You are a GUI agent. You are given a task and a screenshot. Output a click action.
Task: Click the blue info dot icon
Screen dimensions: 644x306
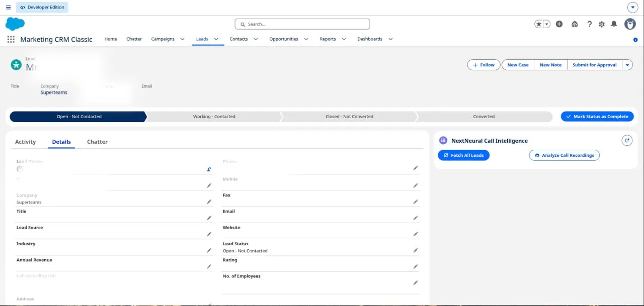click(635, 40)
